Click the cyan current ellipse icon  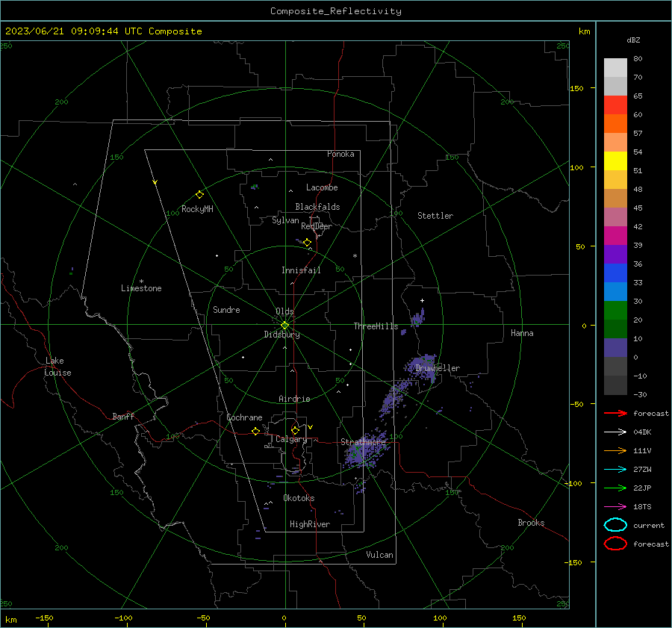coord(615,525)
